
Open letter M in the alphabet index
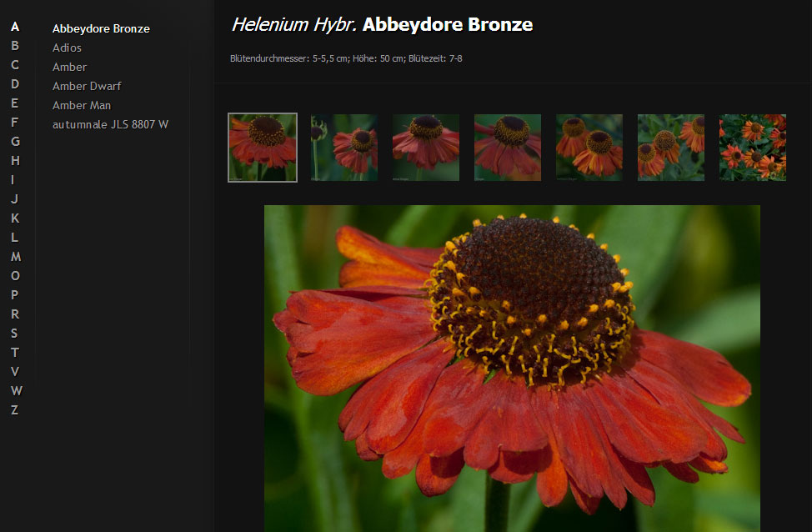[x=16, y=257]
